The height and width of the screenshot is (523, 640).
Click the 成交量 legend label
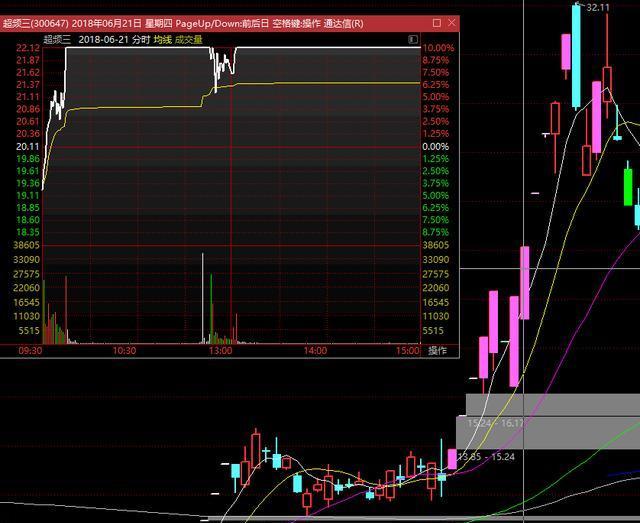189,40
